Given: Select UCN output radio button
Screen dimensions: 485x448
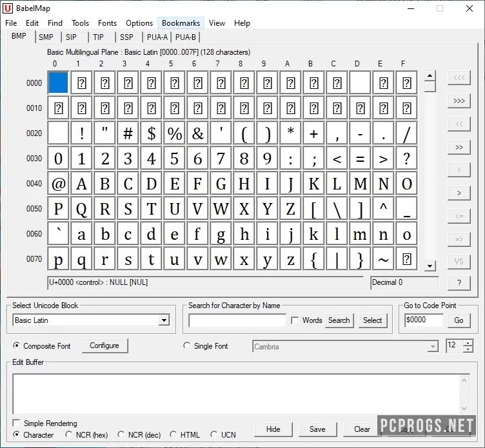Looking at the screenshot, I should [213, 434].
